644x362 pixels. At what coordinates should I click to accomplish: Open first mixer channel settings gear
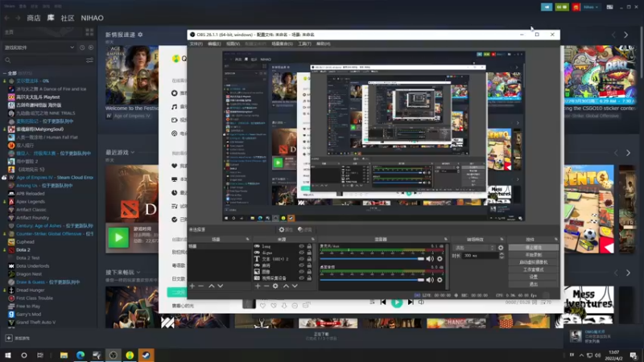[440, 258]
